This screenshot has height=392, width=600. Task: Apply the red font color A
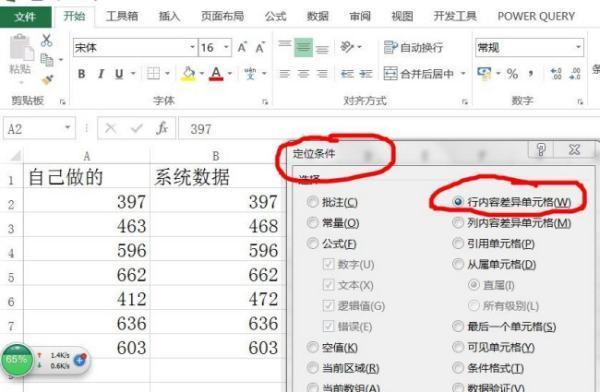216,74
